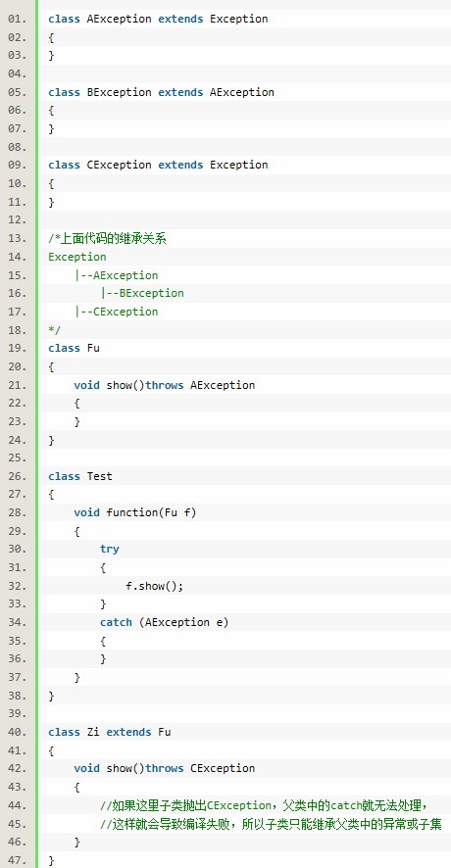Image resolution: width=451 pixels, height=868 pixels.
Task: Click line number 44. in the gutter
Action: click(18, 805)
